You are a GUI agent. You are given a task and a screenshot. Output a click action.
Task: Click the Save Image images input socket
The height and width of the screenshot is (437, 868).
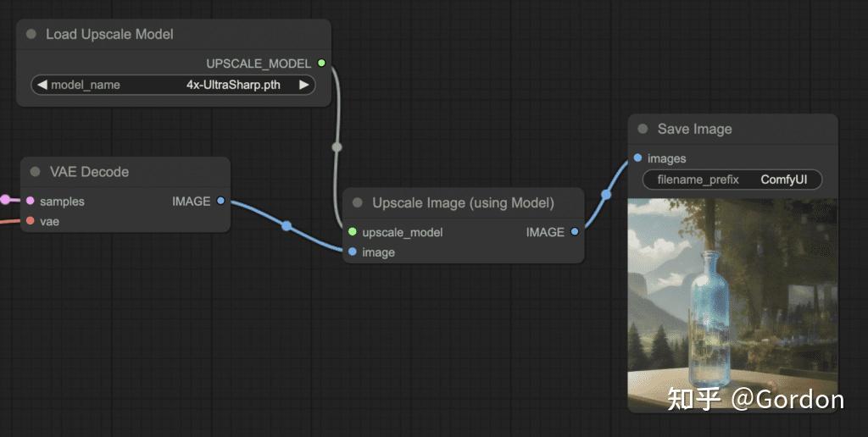coord(637,158)
